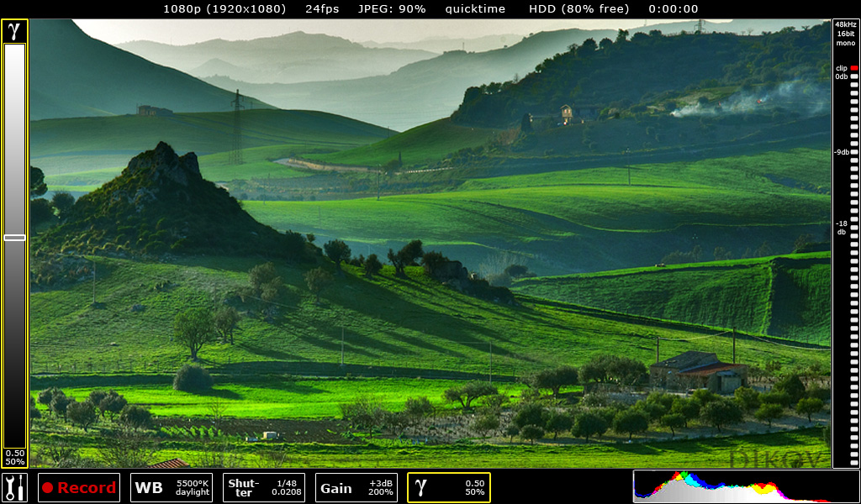Select the Shutter 1/48 control
This screenshot has height=504, width=861.
(262, 487)
